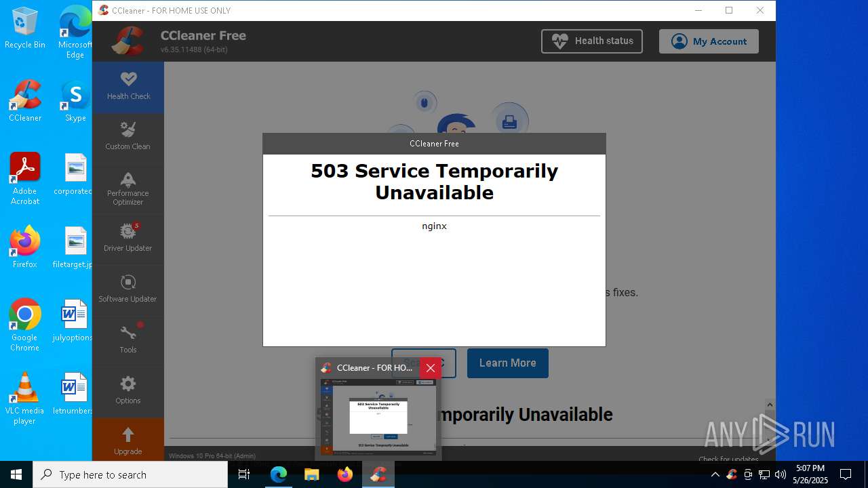
Task: Click the taskbar search box
Action: coord(130,474)
